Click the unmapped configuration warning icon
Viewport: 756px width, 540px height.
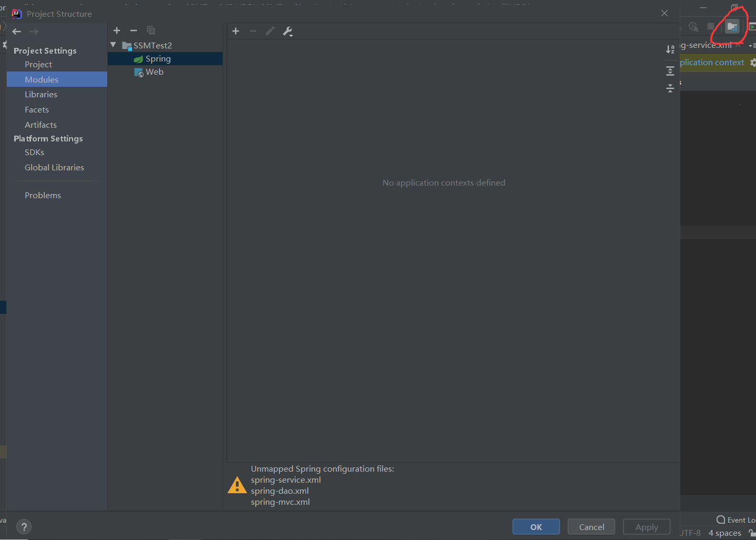237,485
